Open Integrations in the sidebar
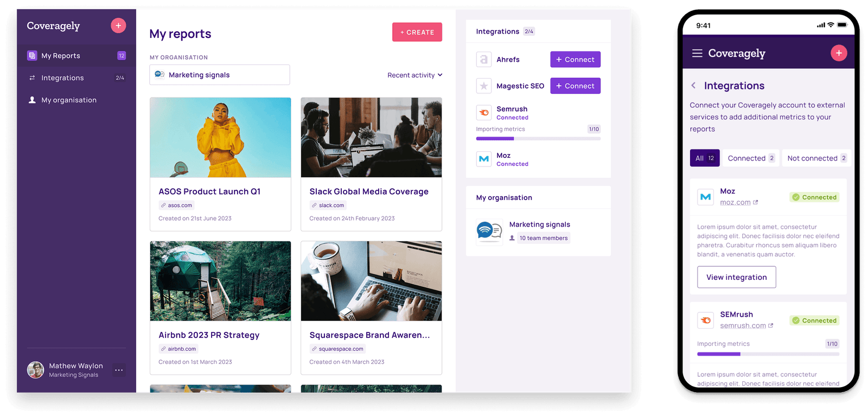 pos(76,78)
